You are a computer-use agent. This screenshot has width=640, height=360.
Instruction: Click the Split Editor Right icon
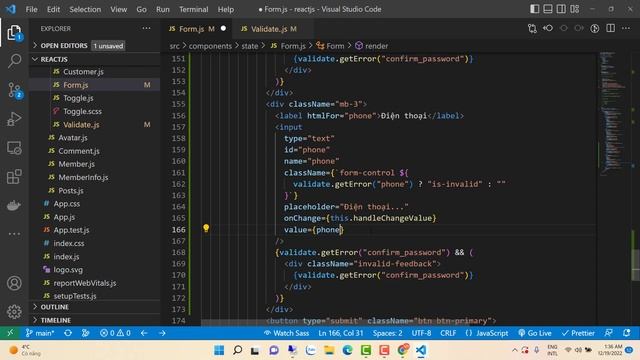(x=610, y=29)
